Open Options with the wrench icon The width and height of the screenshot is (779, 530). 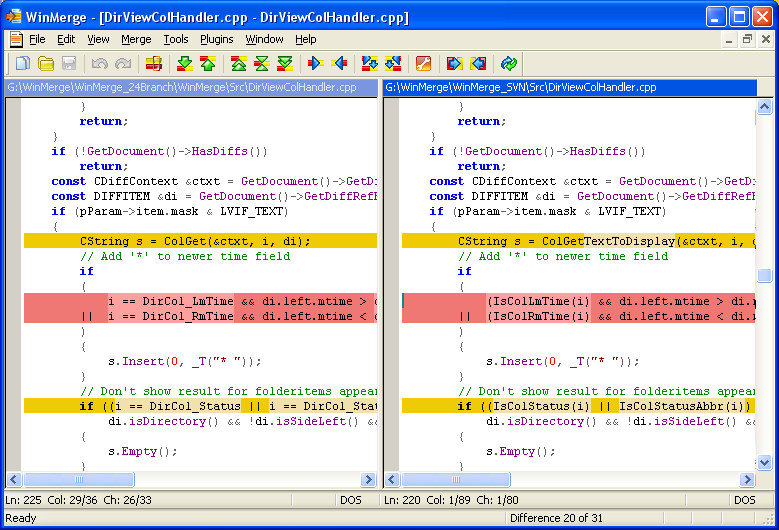coord(424,64)
